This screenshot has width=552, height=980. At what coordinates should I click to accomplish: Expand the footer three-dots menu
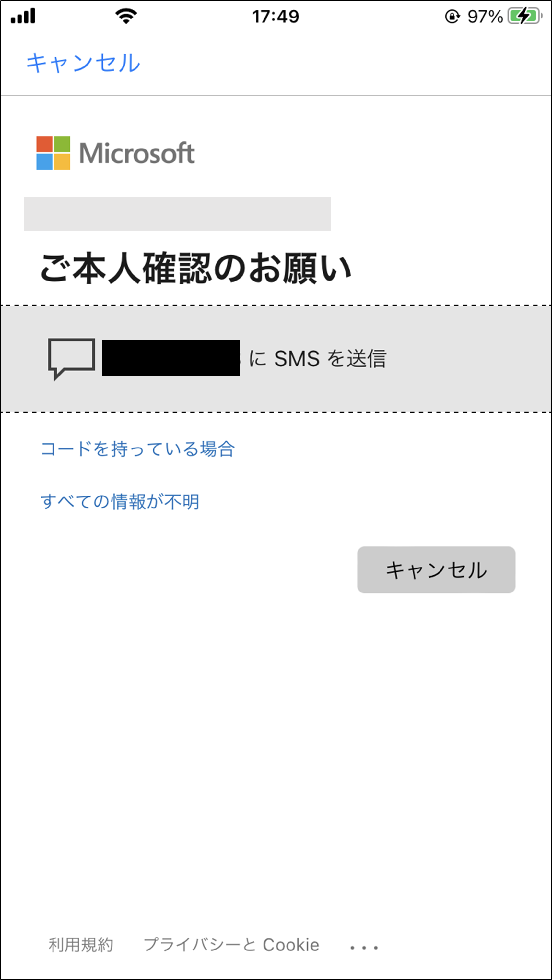[x=364, y=948]
